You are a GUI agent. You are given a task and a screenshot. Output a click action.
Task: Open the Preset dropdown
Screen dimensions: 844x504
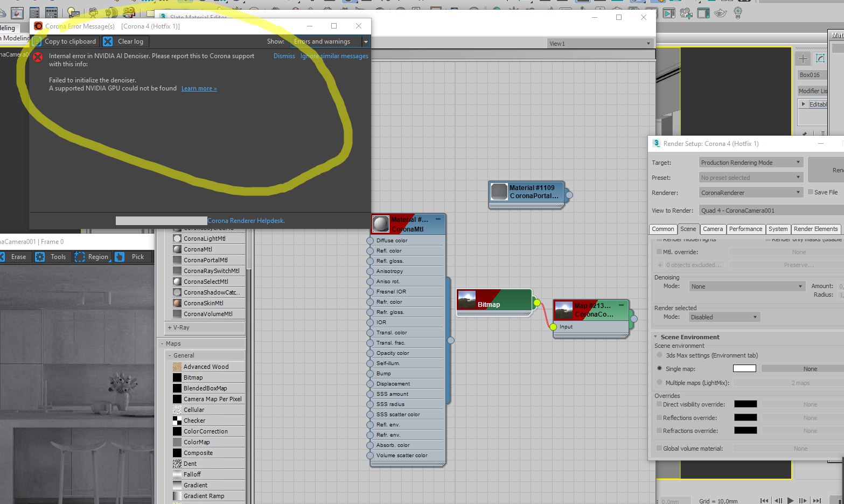751,177
